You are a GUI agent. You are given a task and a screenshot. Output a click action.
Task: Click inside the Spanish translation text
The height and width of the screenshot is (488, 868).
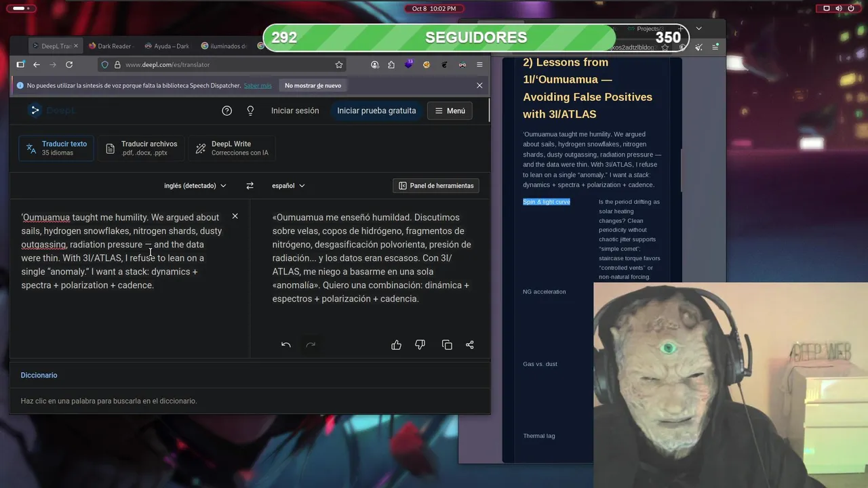tap(372, 258)
